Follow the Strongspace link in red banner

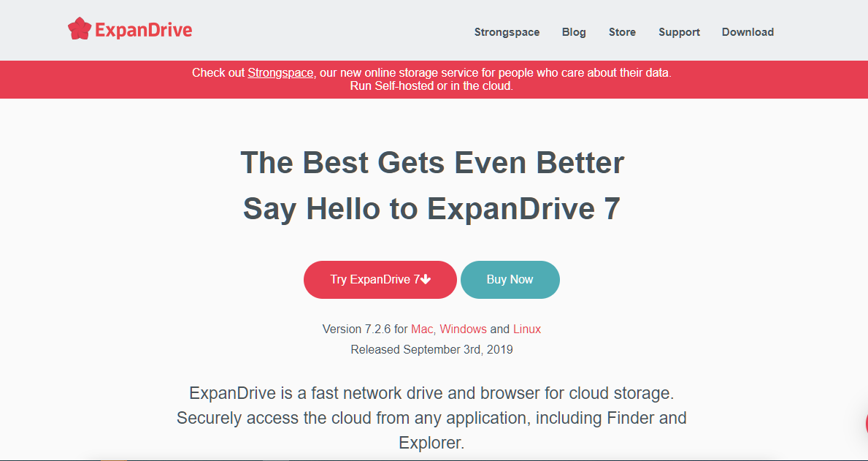pyautogui.click(x=280, y=72)
